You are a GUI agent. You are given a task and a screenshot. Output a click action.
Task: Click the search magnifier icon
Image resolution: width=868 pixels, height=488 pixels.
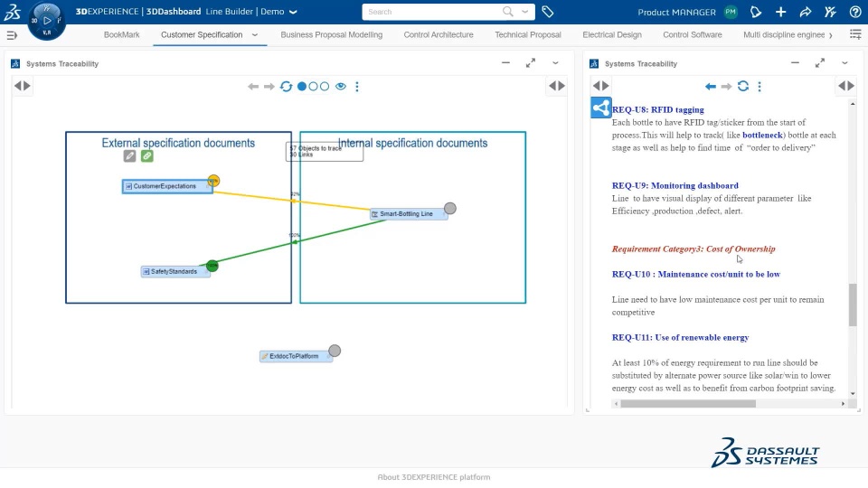click(x=507, y=12)
